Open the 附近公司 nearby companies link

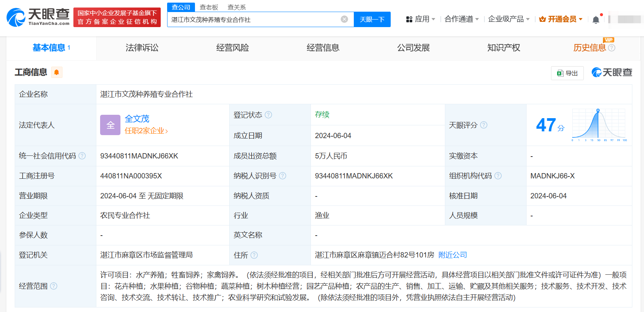click(452, 255)
